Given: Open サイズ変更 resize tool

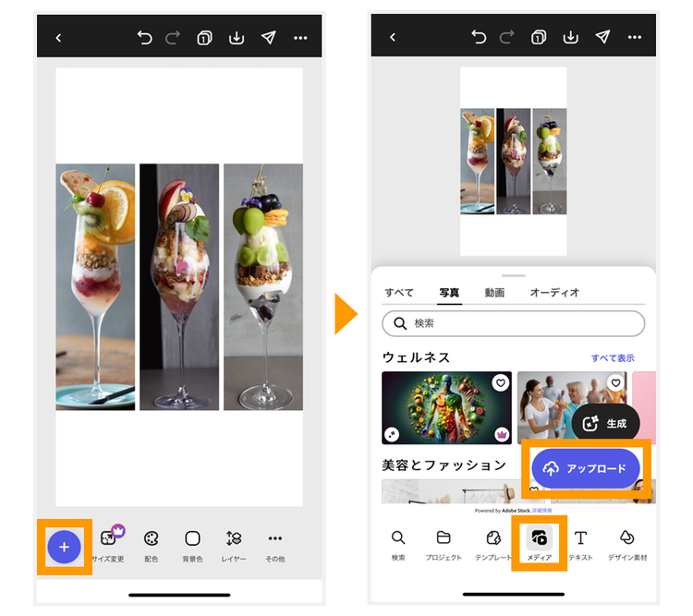Looking at the screenshot, I should tap(108, 546).
